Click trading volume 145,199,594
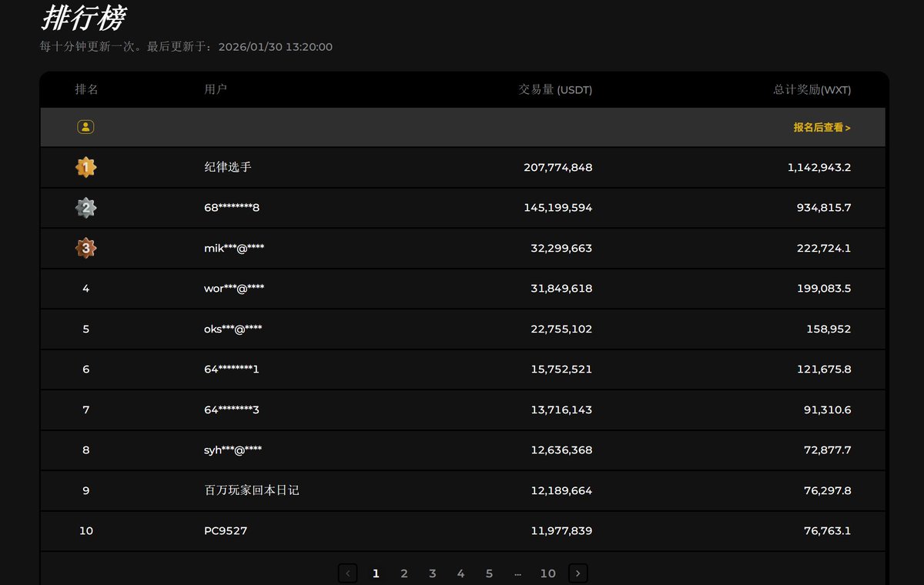924x585 pixels. (x=558, y=208)
